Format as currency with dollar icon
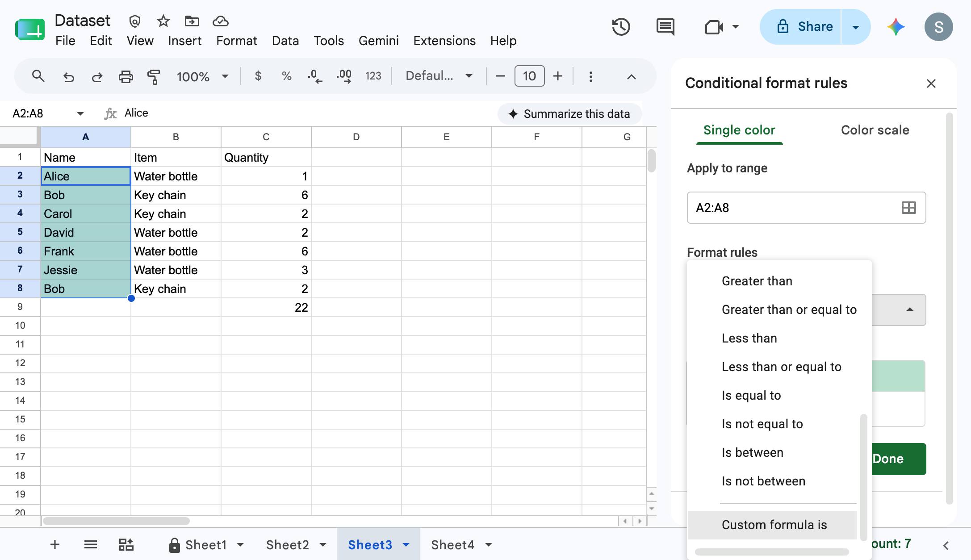Viewport: 971px width, 560px height. click(258, 76)
